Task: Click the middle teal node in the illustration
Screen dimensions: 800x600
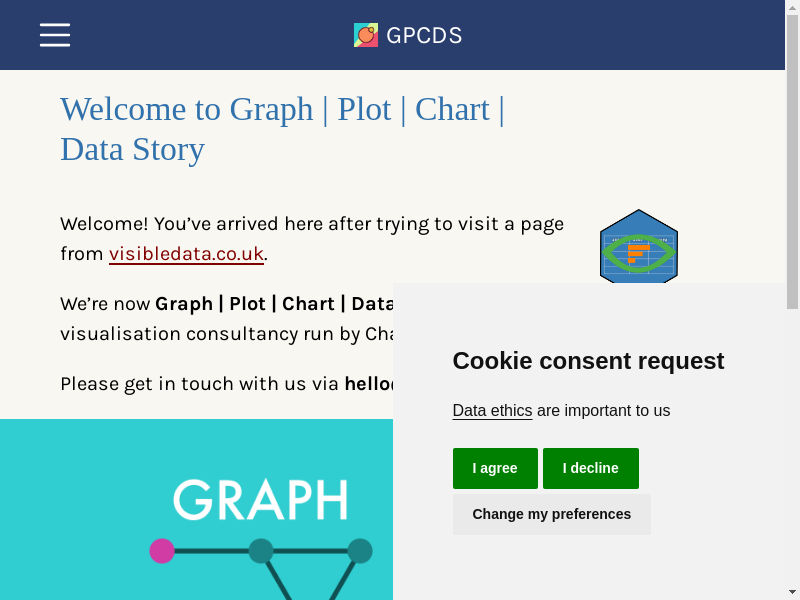Action: pos(261,551)
